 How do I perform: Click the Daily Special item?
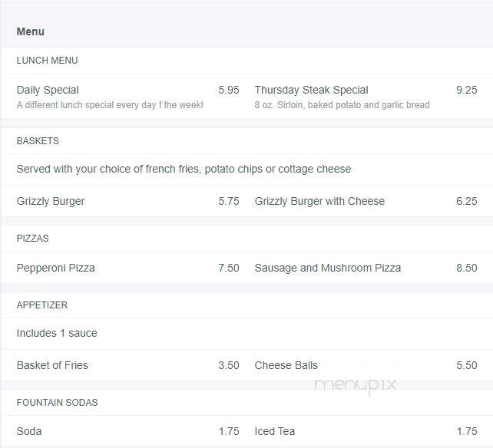click(x=48, y=90)
